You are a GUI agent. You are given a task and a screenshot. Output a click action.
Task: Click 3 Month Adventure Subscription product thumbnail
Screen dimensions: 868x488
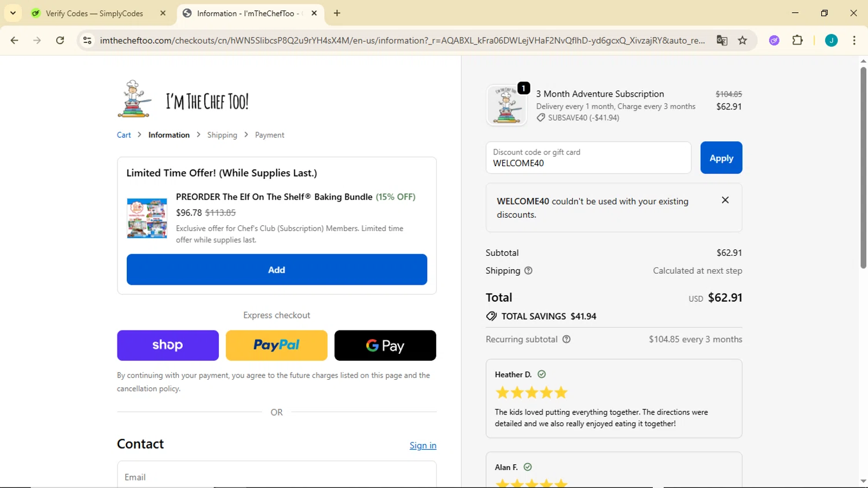click(x=507, y=105)
